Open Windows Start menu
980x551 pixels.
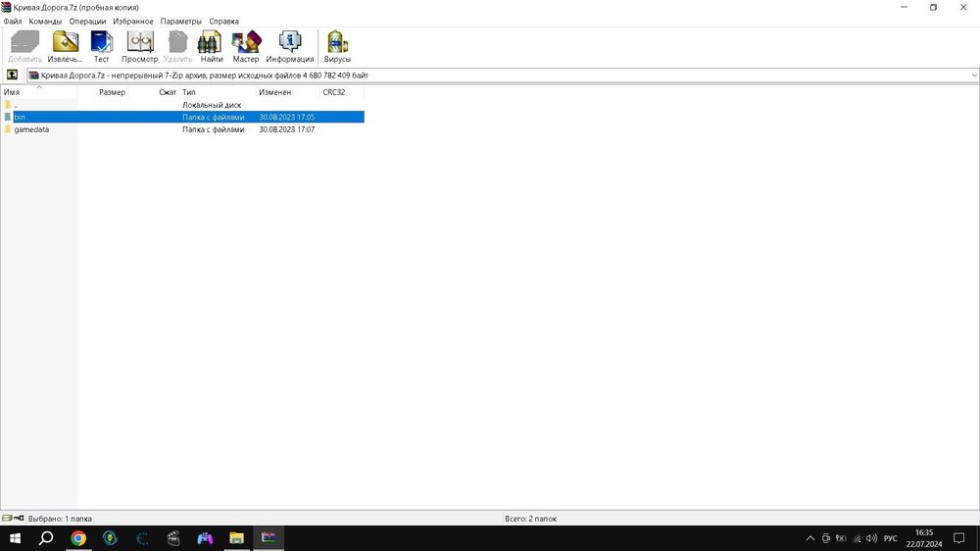pyautogui.click(x=15, y=538)
